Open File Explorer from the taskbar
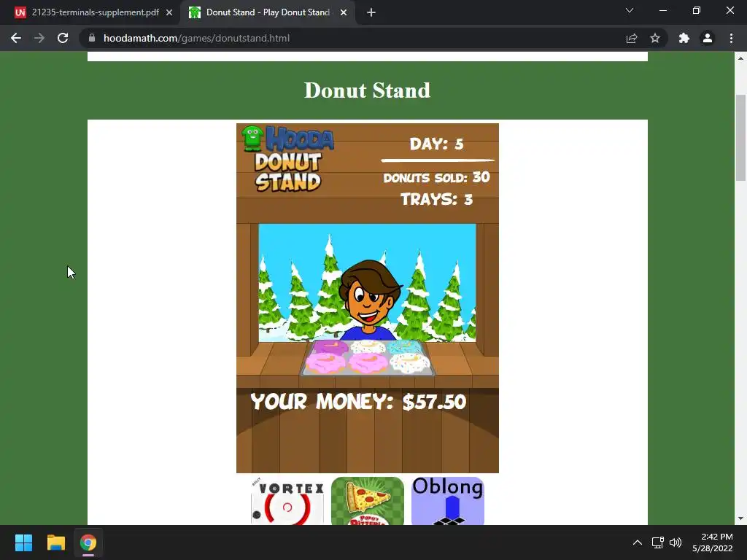This screenshot has width=747, height=560. point(55,542)
